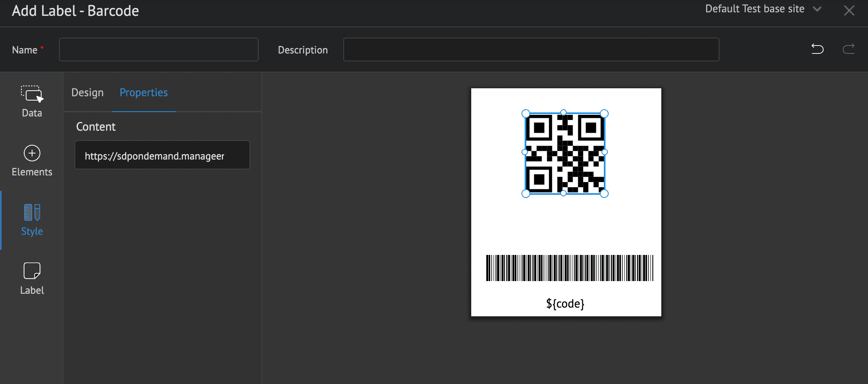Click the QR code bottom-left resize handle
Viewport: 868px width, 384px height.
pyautogui.click(x=526, y=194)
